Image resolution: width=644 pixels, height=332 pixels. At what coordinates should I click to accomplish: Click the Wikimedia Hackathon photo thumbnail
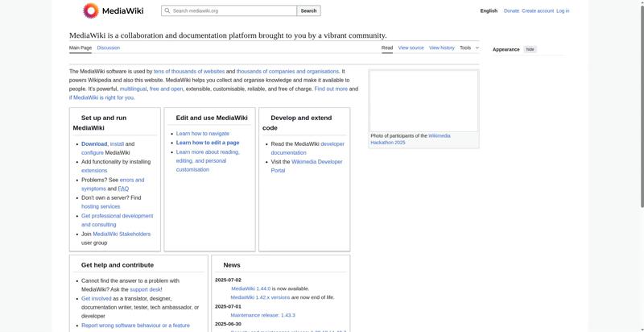coord(423,101)
